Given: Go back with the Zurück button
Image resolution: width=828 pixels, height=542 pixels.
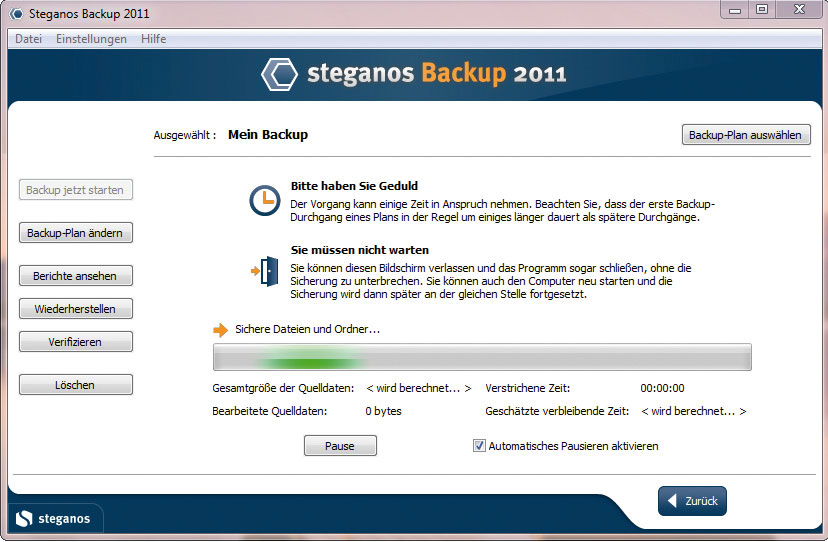Looking at the screenshot, I should click(x=692, y=501).
